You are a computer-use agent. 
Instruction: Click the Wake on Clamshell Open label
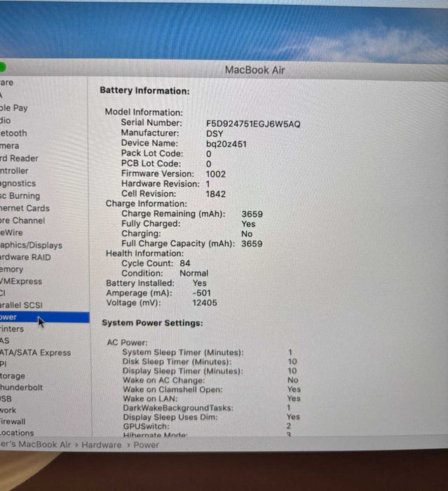(172, 389)
